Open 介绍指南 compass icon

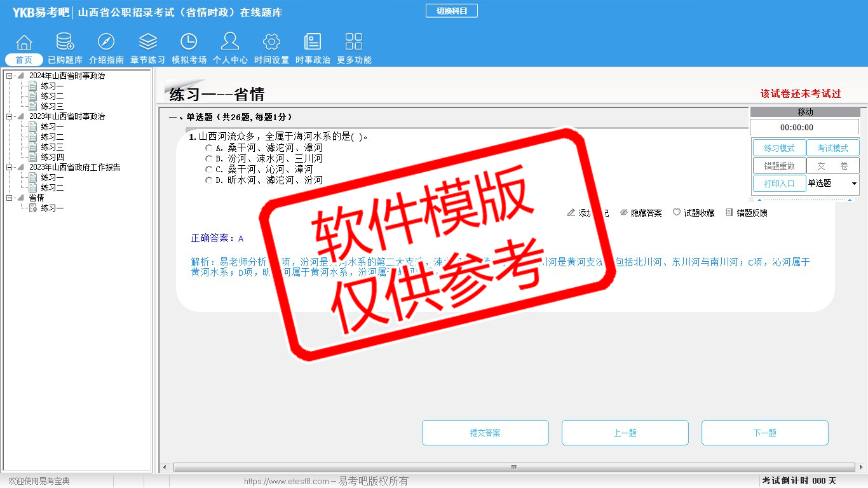click(106, 43)
